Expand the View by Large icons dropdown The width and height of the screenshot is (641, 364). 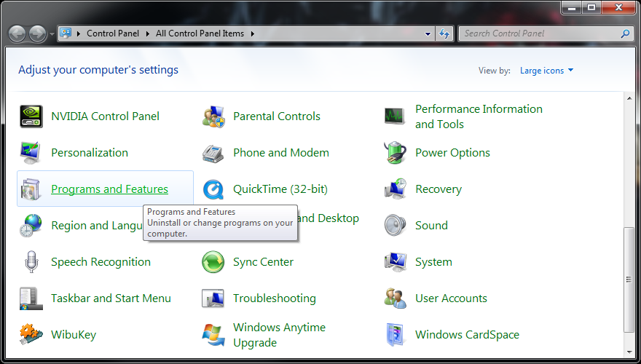(x=546, y=71)
